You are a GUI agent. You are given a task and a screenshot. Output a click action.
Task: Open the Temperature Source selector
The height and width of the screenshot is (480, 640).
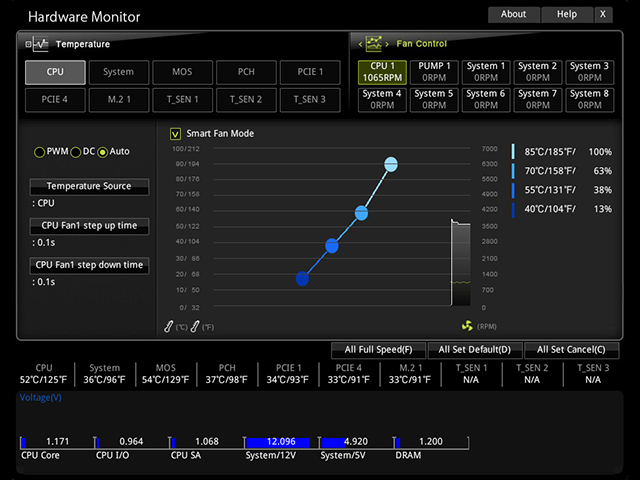coord(89,186)
